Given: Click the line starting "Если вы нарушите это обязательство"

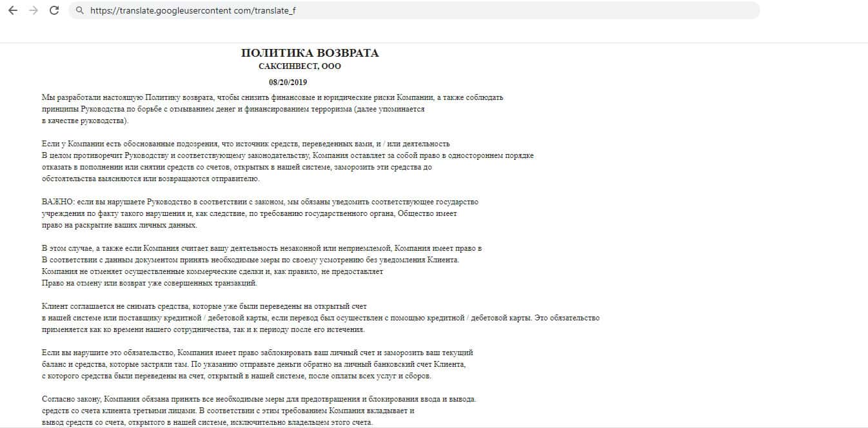Looking at the screenshot, I should click(x=257, y=353).
